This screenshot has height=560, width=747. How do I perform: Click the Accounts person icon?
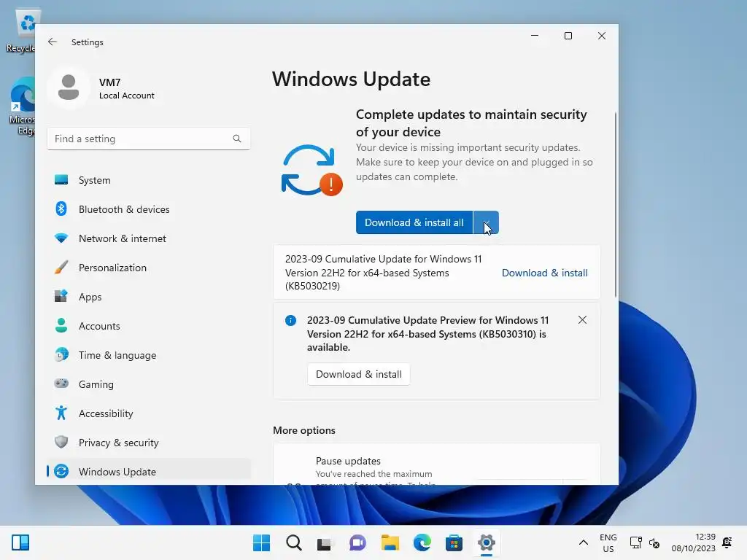tap(61, 325)
